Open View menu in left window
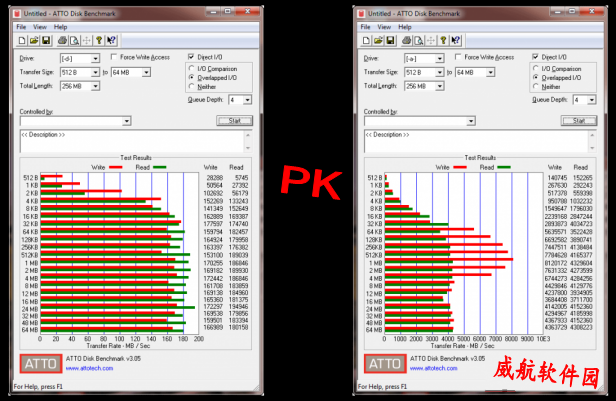616x401 pixels. click(x=40, y=27)
